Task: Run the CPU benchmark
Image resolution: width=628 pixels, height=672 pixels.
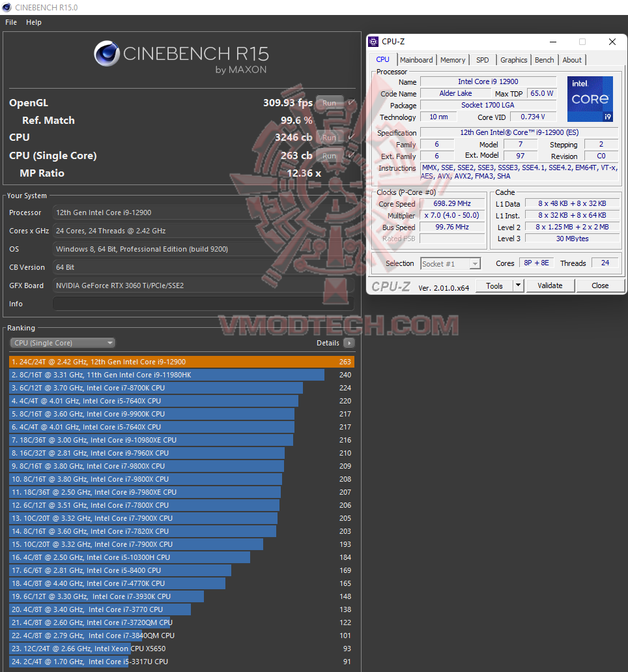Action: tap(329, 137)
